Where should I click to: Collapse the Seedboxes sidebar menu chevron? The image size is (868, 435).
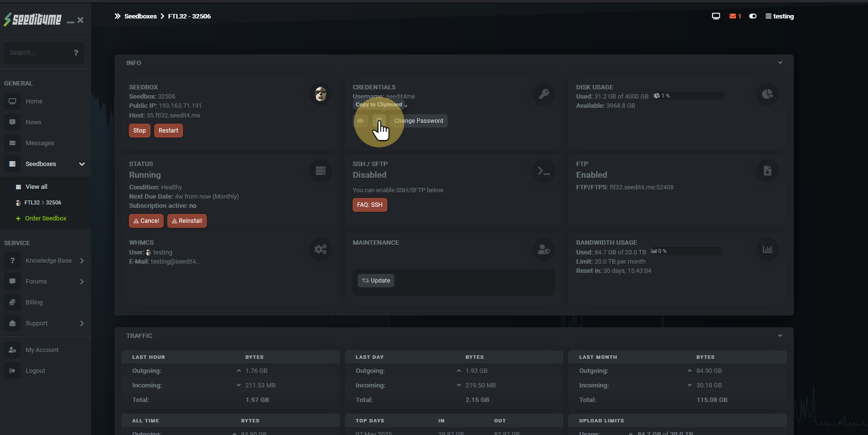(x=82, y=164)
